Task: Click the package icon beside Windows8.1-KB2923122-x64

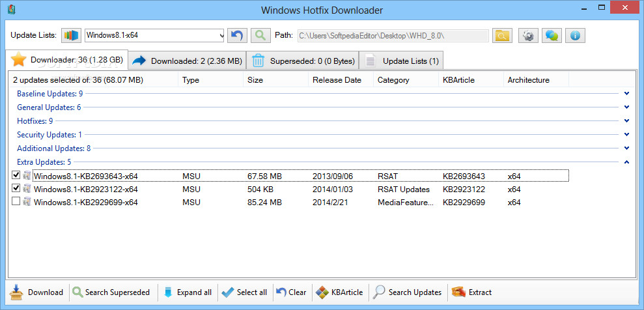Action: tap(27, 189)
